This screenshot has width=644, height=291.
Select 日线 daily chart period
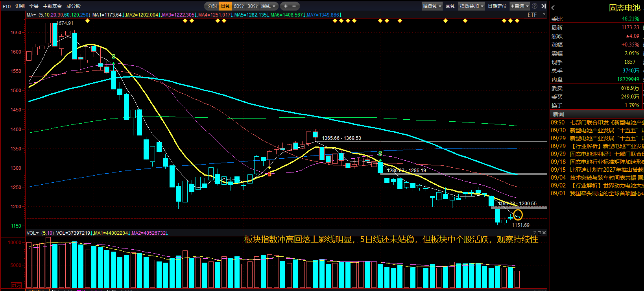[225, 6]
